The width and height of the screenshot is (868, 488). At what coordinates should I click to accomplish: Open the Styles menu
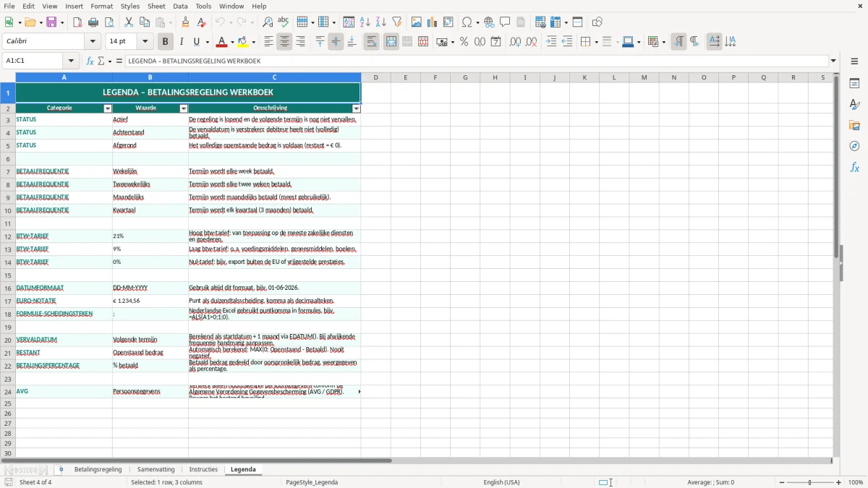point(130,6)
